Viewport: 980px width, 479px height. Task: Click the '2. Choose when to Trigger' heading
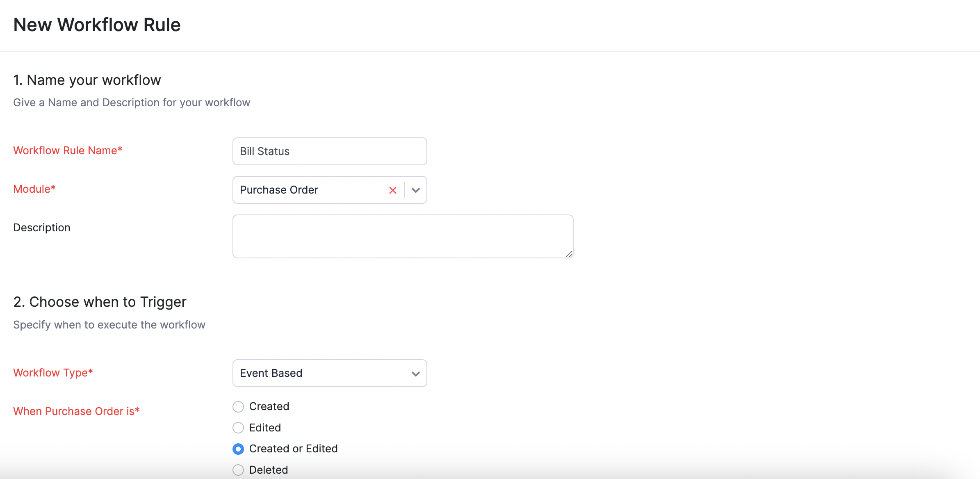[x=100, y=302]
